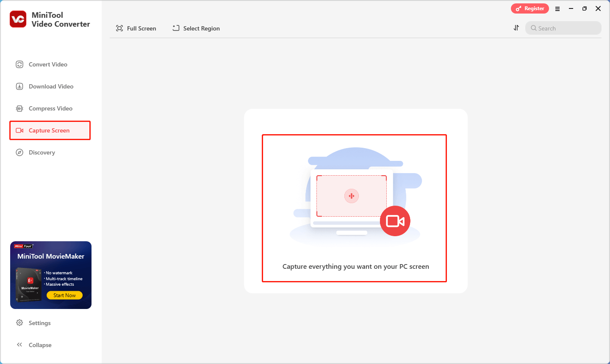Click the MiniTool Video Converter logo icon
The width and height of the screenshot is (610, 364).
pyautogui.click(x=18, y=19)
